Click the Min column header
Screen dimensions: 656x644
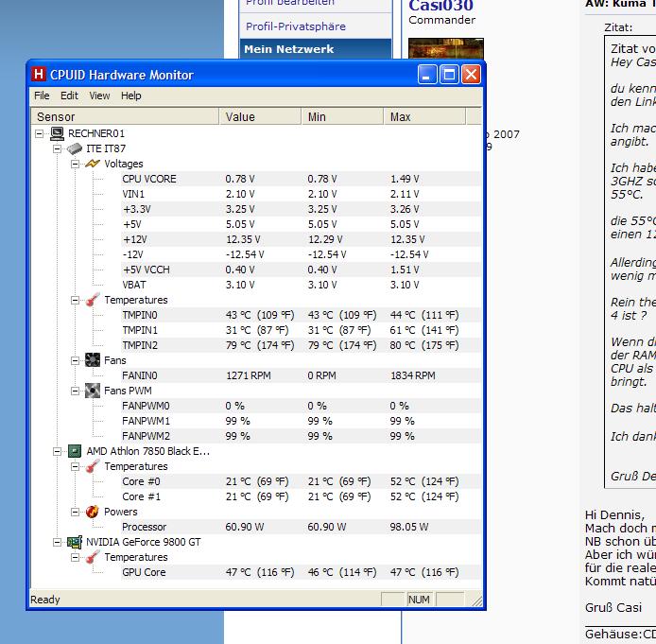point(342,116)
